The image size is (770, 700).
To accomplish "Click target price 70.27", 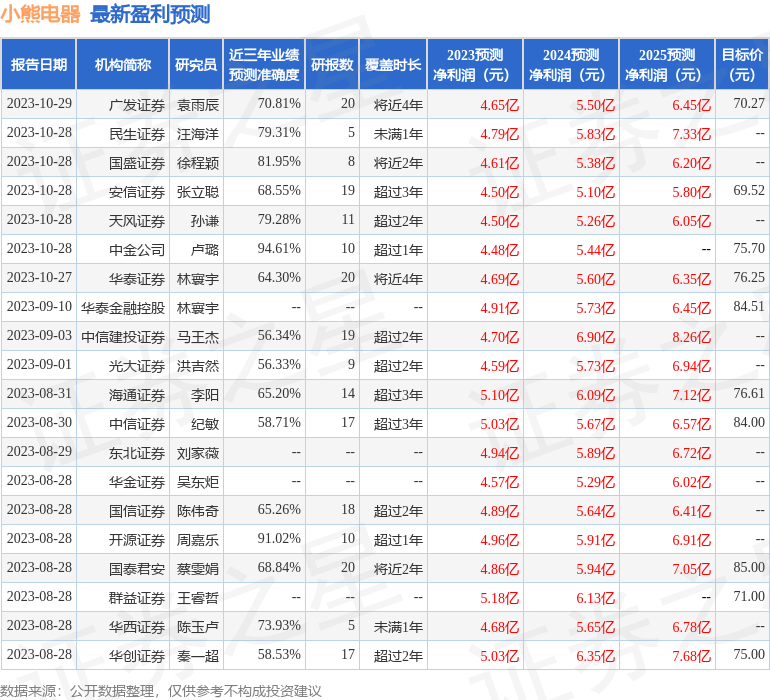I will (x=749, y=104).
